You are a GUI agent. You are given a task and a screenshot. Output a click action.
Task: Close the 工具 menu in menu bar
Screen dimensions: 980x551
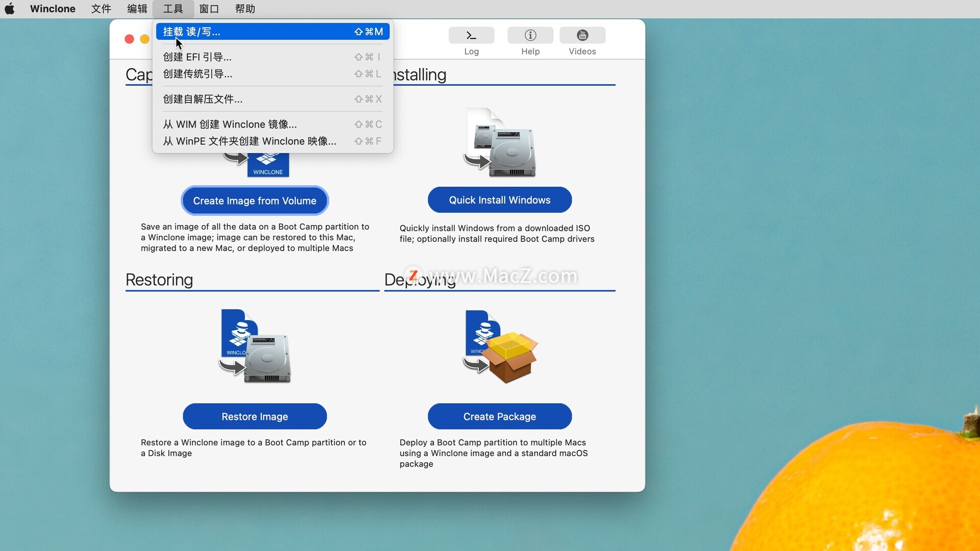point(173,9)
